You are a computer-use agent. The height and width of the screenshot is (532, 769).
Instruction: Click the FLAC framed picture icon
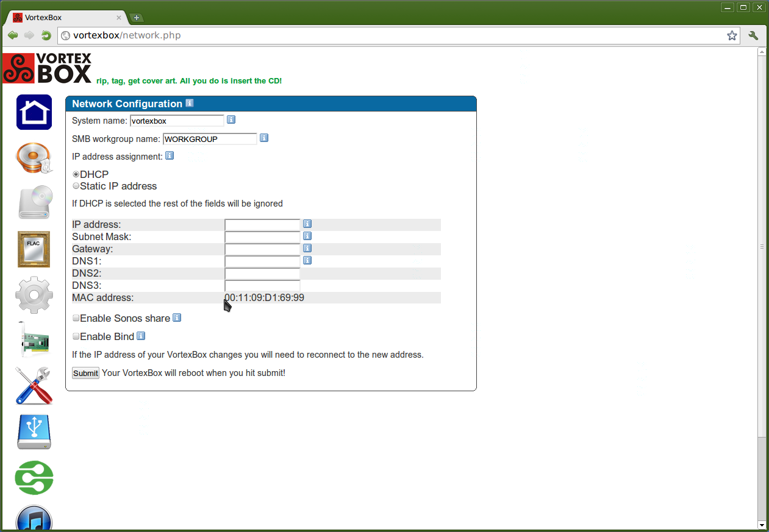(34, 249)
